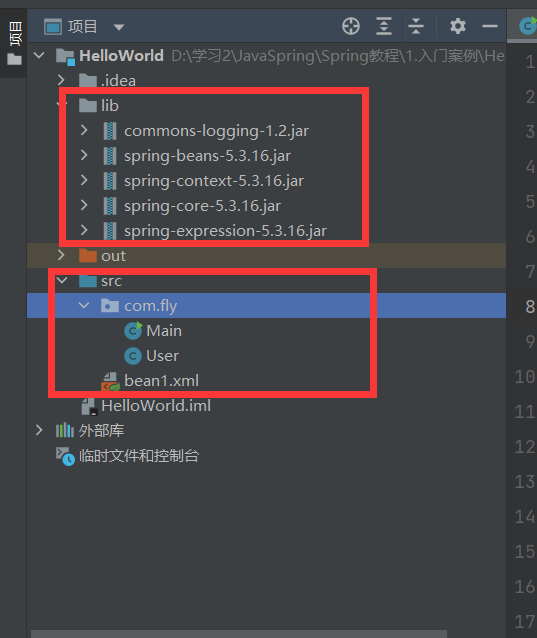Select HelloWorld.iml file
Viewport: 537px width, 638px height.
pyautogui.click(x=156, y=406)
